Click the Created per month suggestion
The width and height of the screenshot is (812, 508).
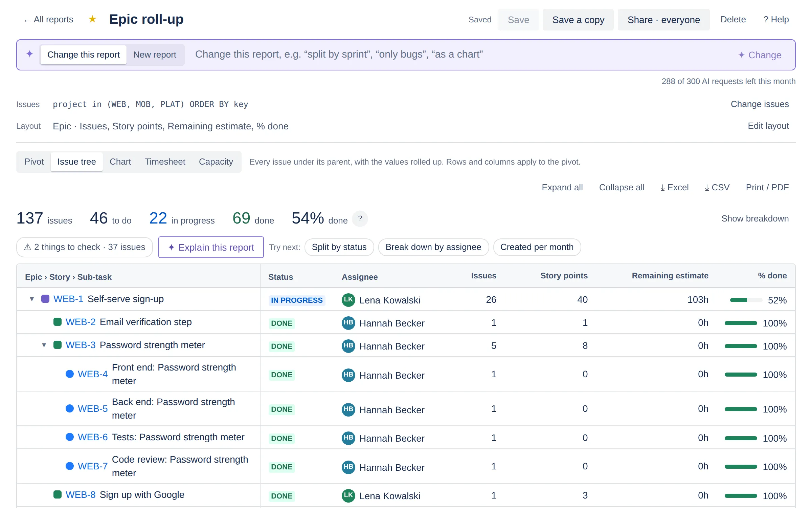pos(537,247)
